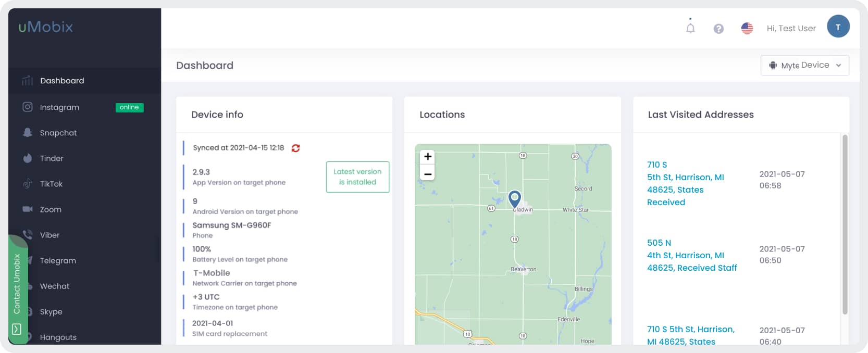Image resolution: width=868 pixels, height=353 pixels.
Task: Click the "Device info" card heading
Action: point(217,115)
